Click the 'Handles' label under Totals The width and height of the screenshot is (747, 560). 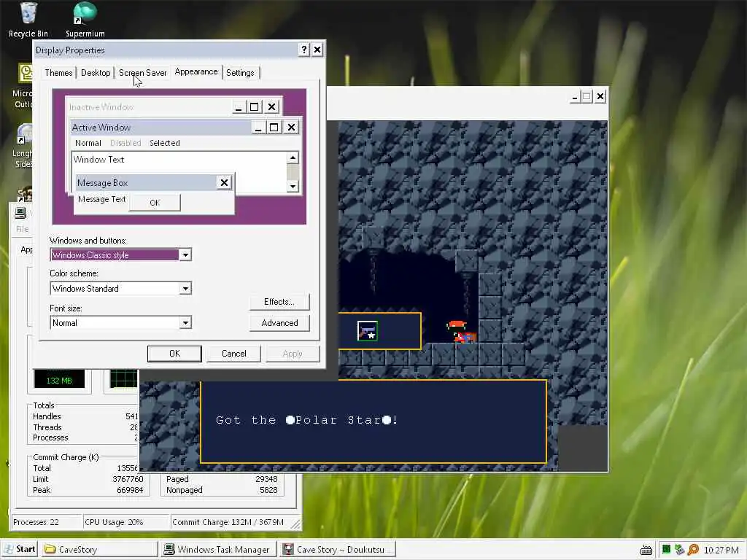point(47,416)
